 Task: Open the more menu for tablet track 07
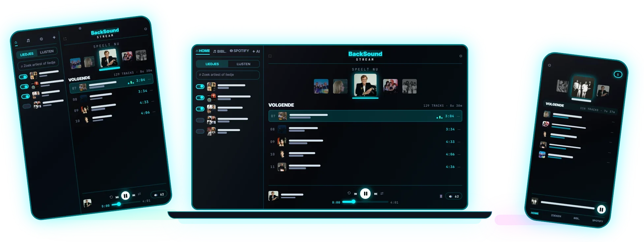(x=149, y=79)
